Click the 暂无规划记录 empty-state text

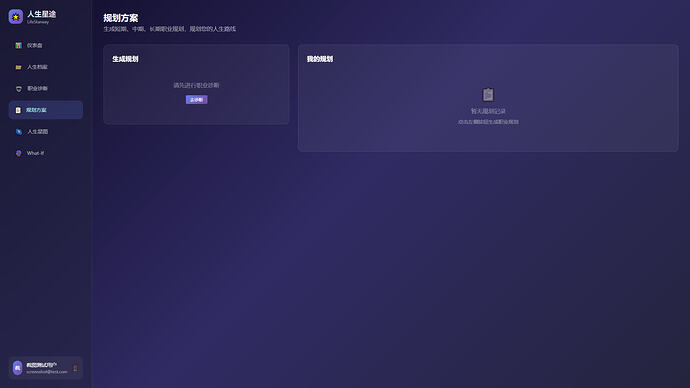pyautogui.click(x=488, y=111)
